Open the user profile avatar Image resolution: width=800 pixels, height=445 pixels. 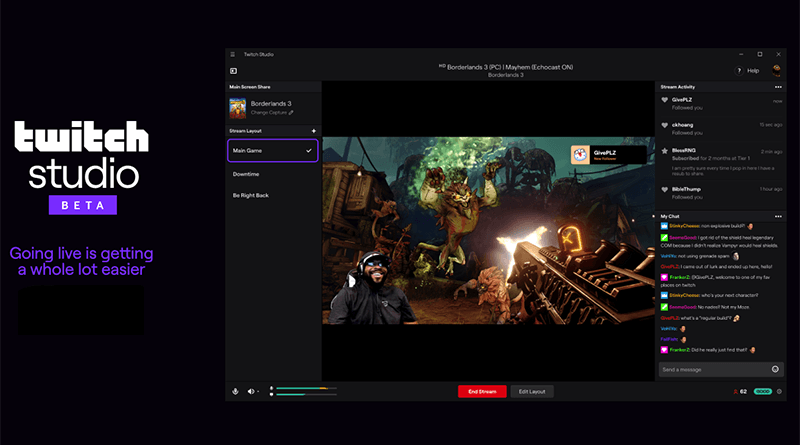coord(777,70)
